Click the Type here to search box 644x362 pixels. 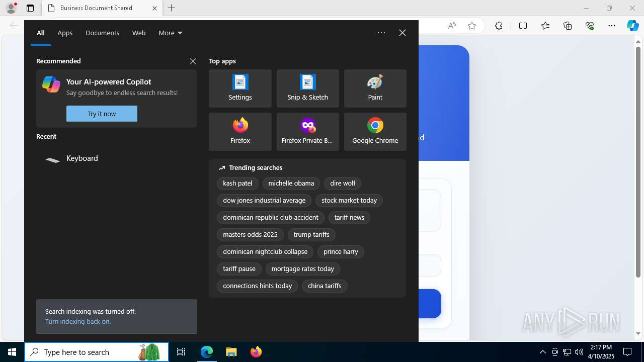(x=97, y=352)
